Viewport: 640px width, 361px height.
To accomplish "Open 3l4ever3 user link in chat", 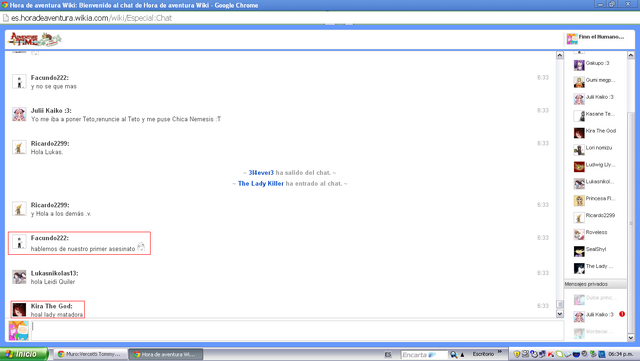I will [x=261, y=173].
